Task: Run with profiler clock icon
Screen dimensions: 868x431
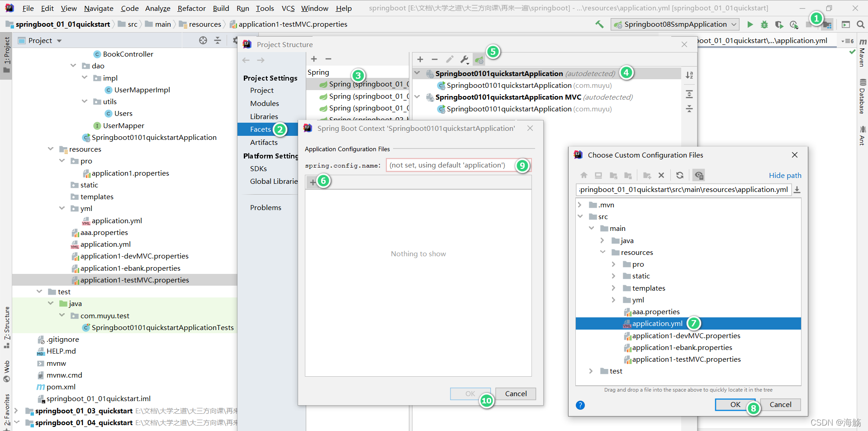Action: coord(794,24)
